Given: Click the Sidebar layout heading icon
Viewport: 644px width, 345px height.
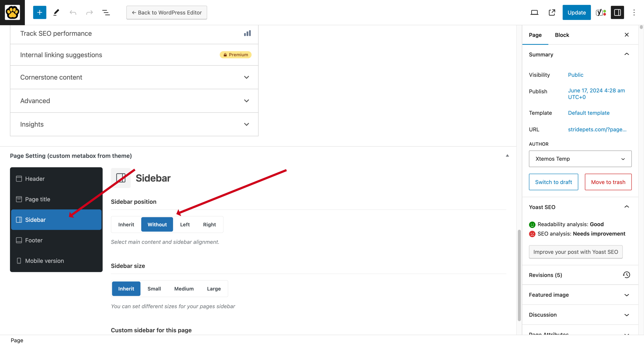Looking at the screenshot, I should pos(121,178).
